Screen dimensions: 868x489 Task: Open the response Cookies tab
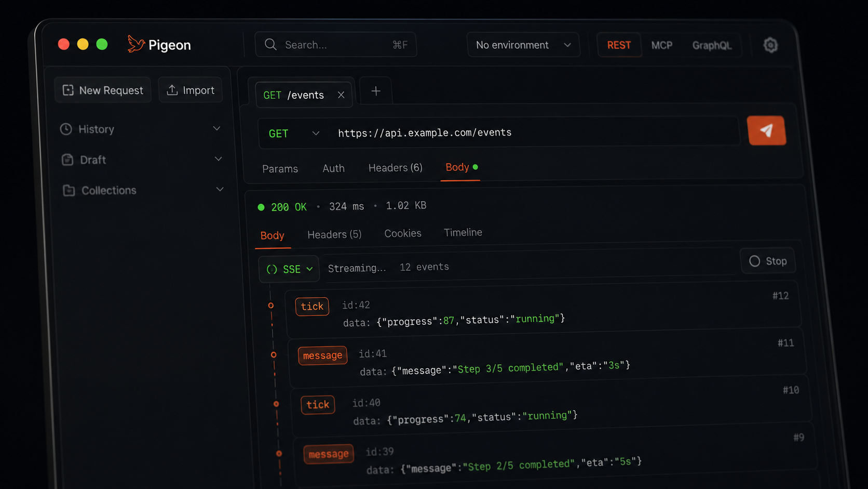403,233
